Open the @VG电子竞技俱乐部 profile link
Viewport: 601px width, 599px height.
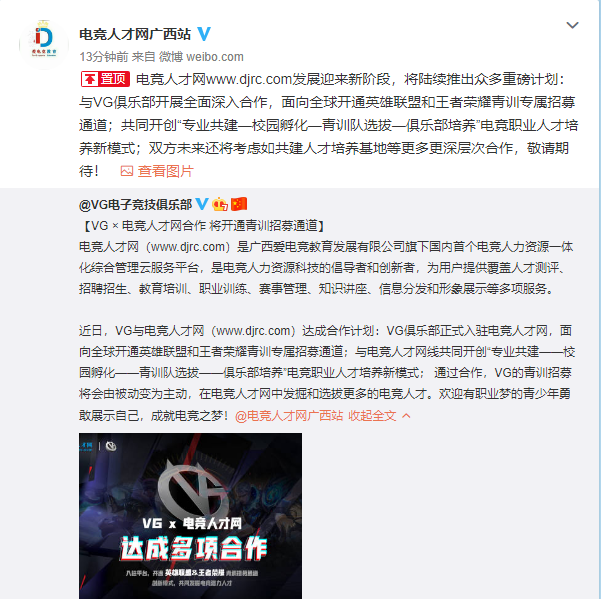click(x=135, y=205)
